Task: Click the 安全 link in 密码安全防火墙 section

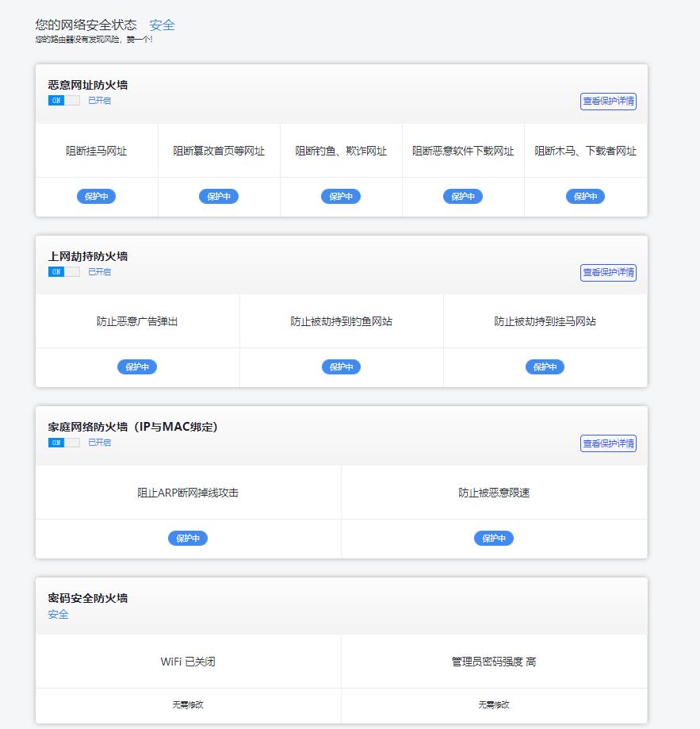Action: 56,615
